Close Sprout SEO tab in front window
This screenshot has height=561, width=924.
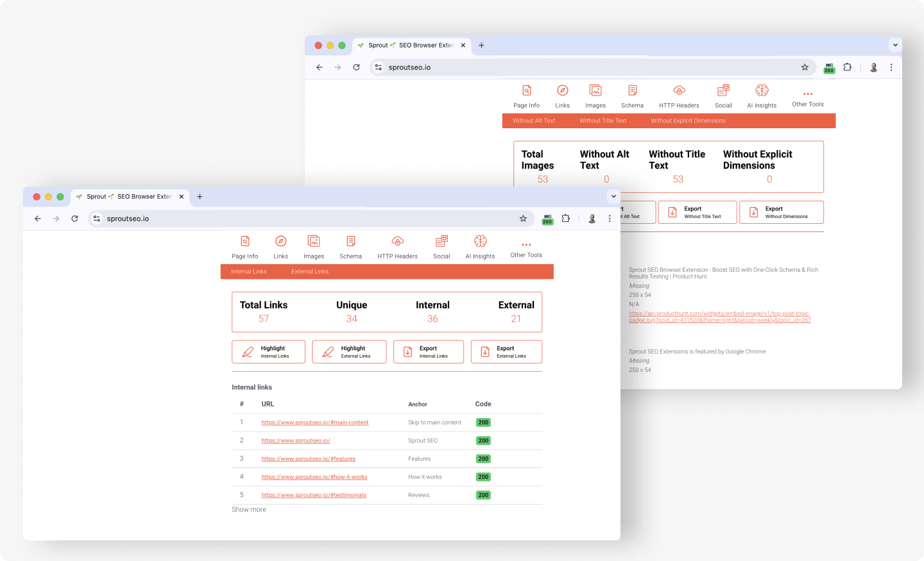tap(181, 197)
